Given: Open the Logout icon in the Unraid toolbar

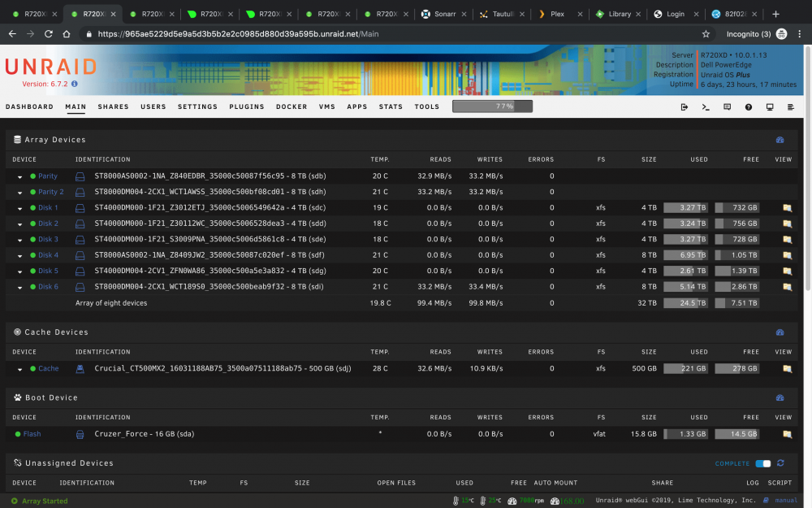Looking at the screenshot, I should [x=684, y=106].
